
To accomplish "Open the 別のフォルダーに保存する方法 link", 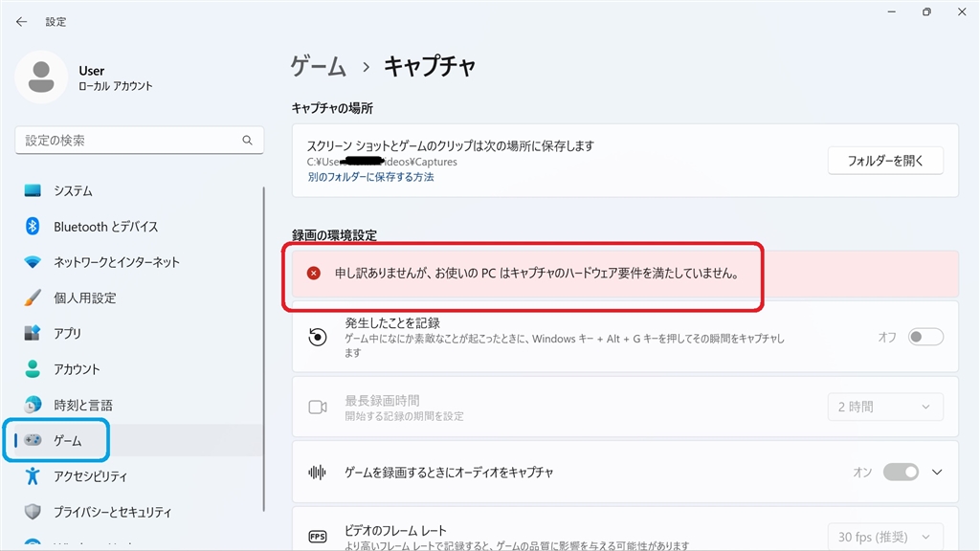I will click(370, 177).
